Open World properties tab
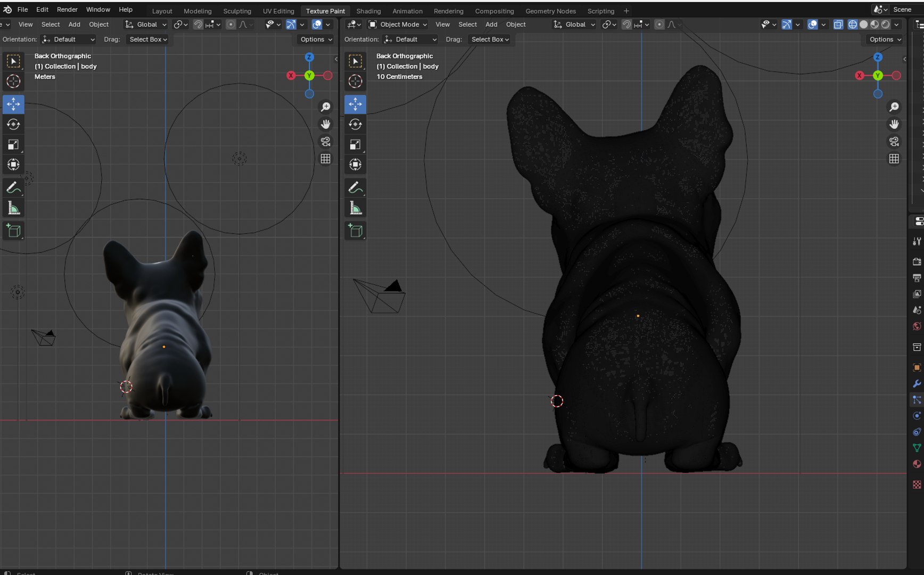Screen dimensions: 924x575 coord(917,326)
